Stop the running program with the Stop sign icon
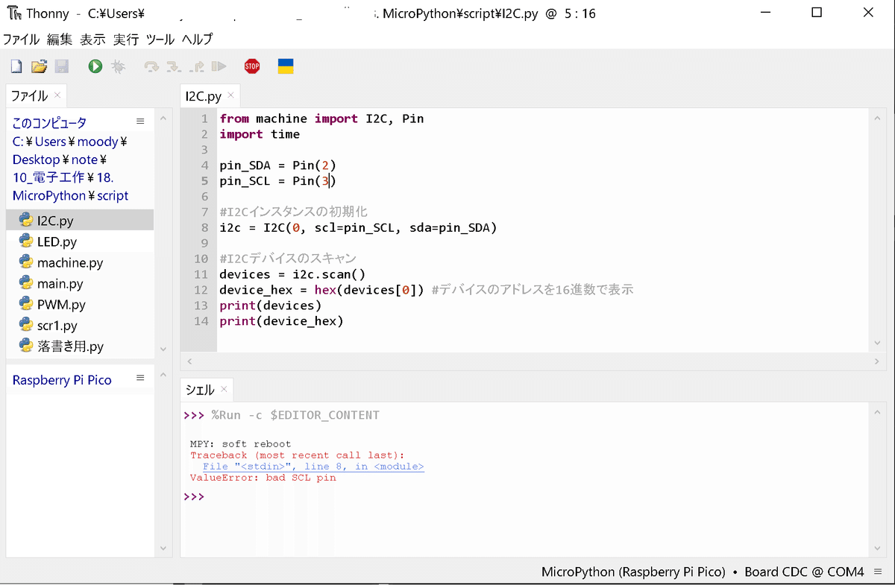 [x=252, y=66]
